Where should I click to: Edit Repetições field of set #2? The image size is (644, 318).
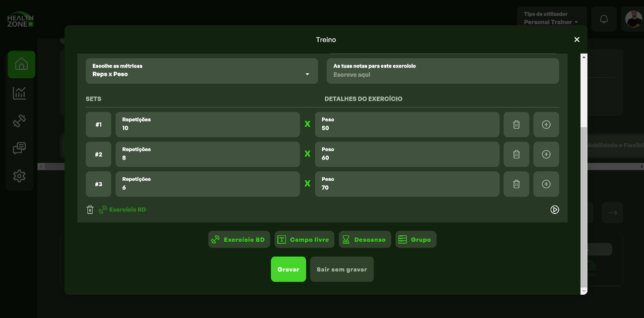(x=208, y=155)
